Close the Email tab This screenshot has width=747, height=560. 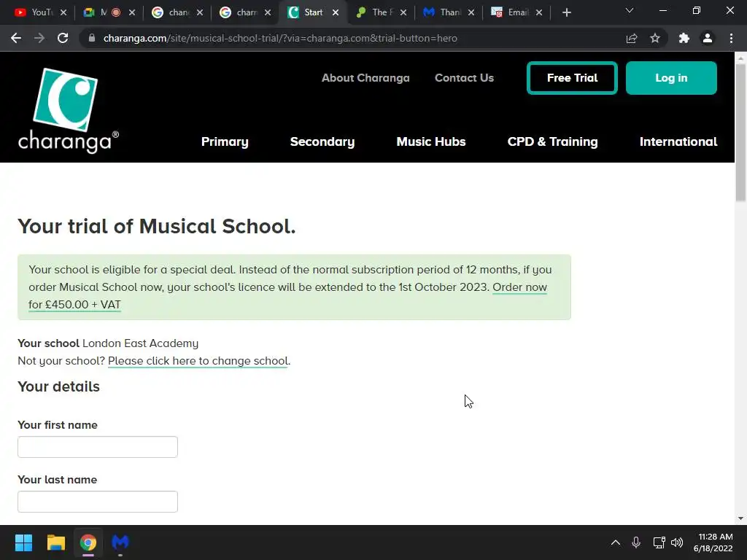(x=539, y=12)
